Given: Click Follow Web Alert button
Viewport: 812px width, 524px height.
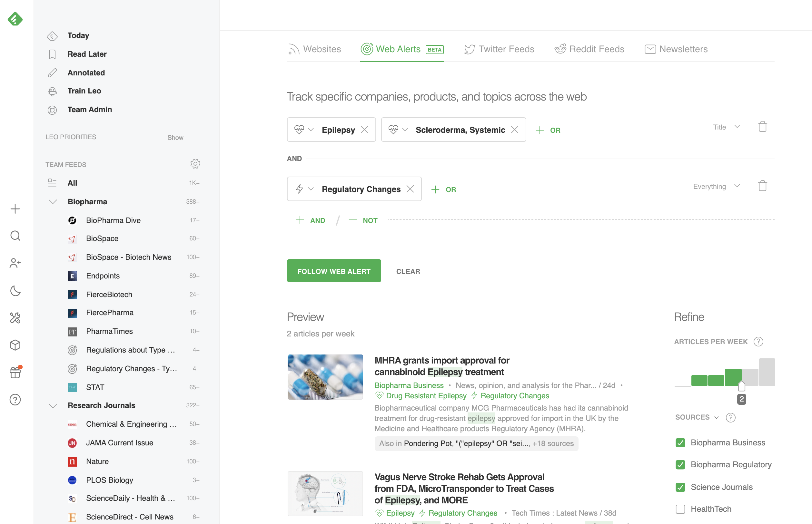Looking at the screenshot, I should click(x=334, y=271).
